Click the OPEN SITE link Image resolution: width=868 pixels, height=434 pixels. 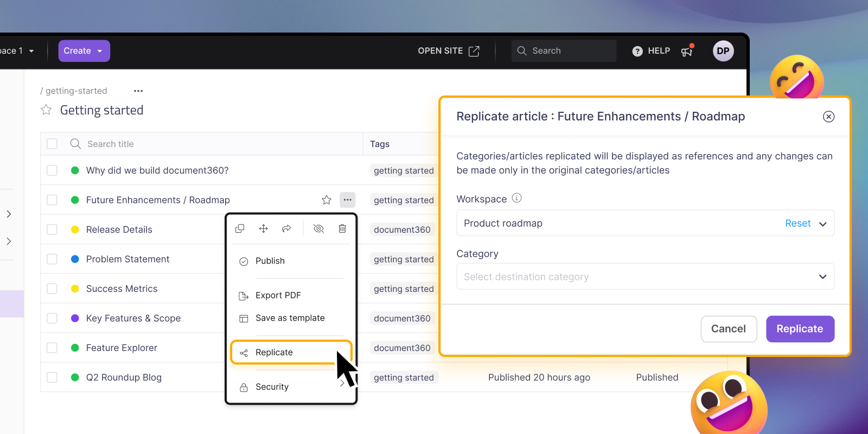[440, 51]
